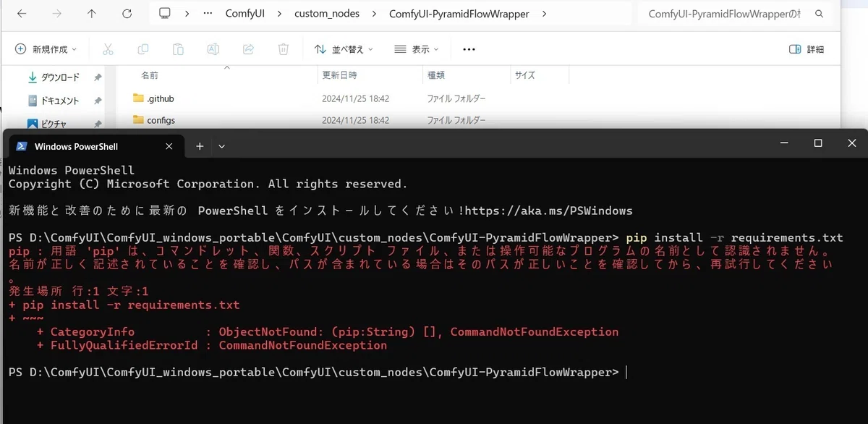The height and width of the screenshot is (424, 868).
Task: Open the 並べ替え (Sort) dropdown
Action: pyautogui.click(x=344, y=49)
